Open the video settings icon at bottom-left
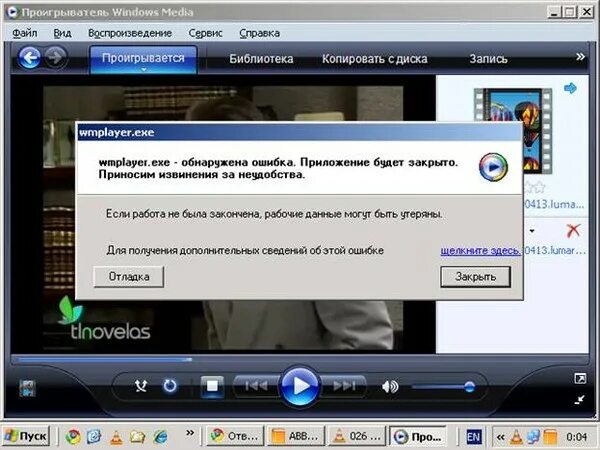The image size is (600, 450). click(x=27, y=388)
